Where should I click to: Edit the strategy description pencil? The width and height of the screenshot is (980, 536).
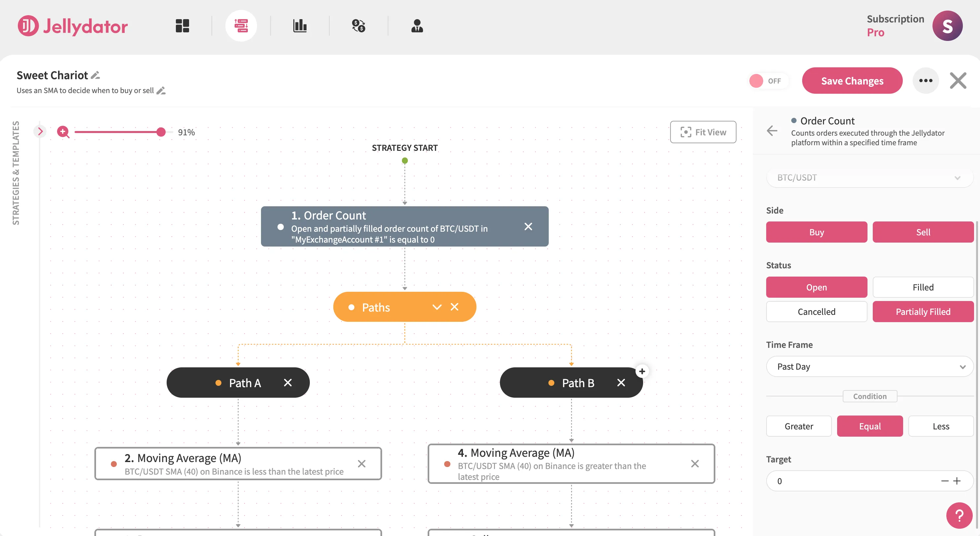(x=161, y=90)
